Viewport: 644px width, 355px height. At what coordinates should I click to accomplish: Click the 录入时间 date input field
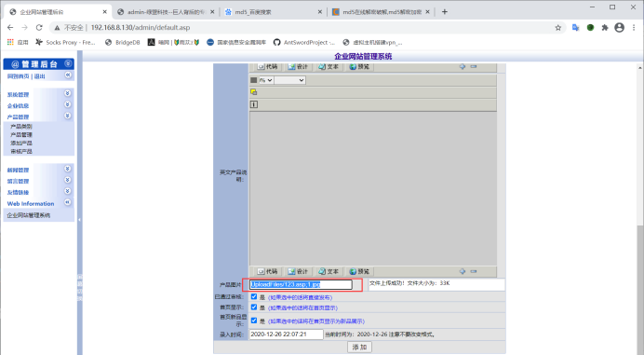(287, 334)
